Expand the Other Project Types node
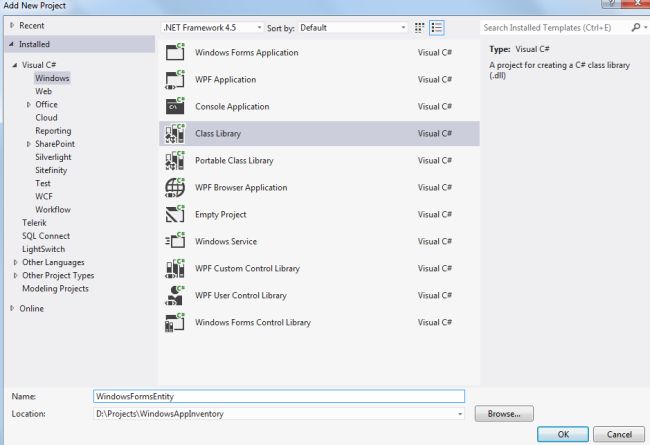 pos(15,275)
